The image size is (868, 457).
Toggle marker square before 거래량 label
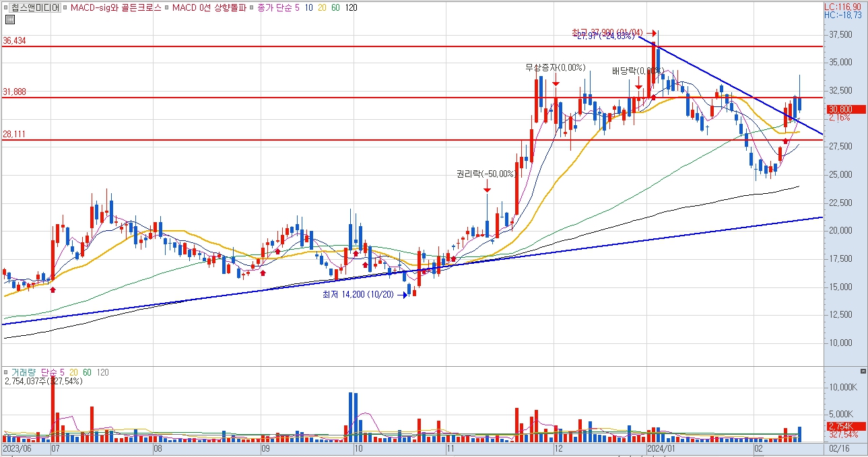(x=7, y=372)
